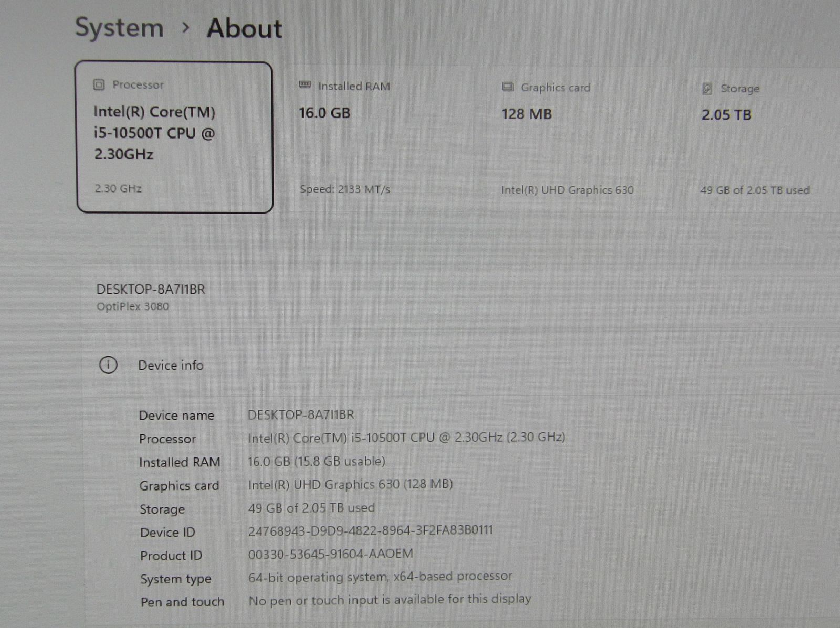Click the Device ID value 24768943-D9D9
Image resolution: width=840 pixels, height=628 pixels.
pyautogui.click(x=371, y=530)
